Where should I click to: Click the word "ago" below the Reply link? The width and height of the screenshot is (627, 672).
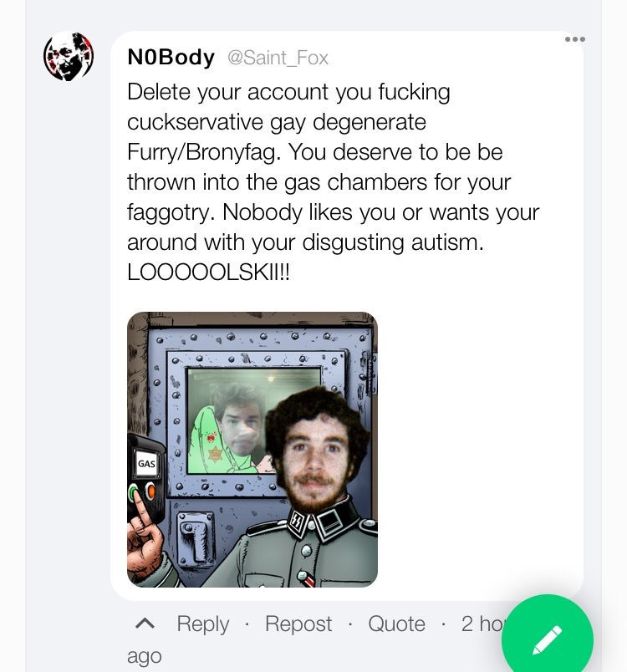145,657
